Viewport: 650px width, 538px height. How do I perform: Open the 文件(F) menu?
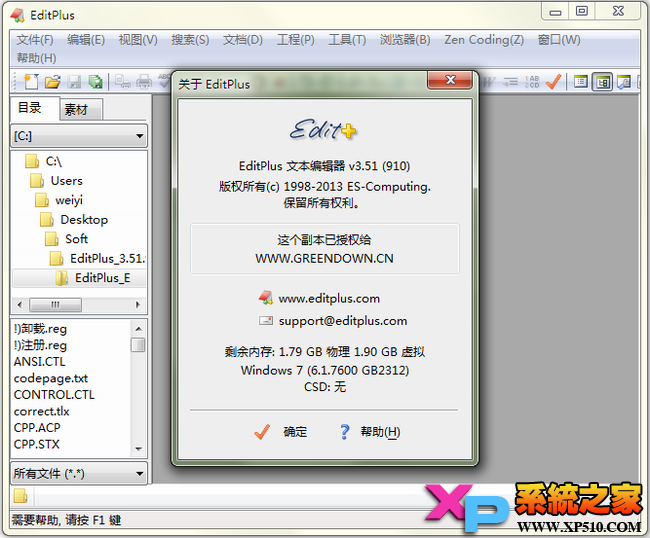coord(35,40)
